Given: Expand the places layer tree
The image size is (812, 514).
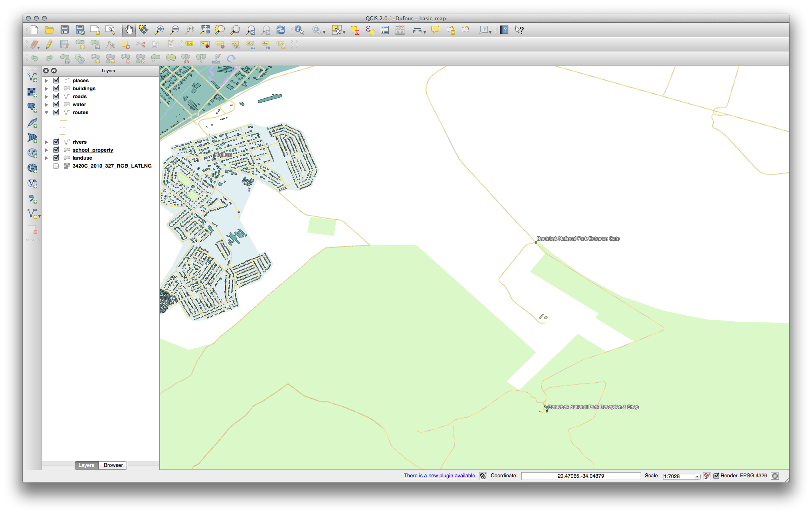Looking at the screenshot, I should 47,81.
